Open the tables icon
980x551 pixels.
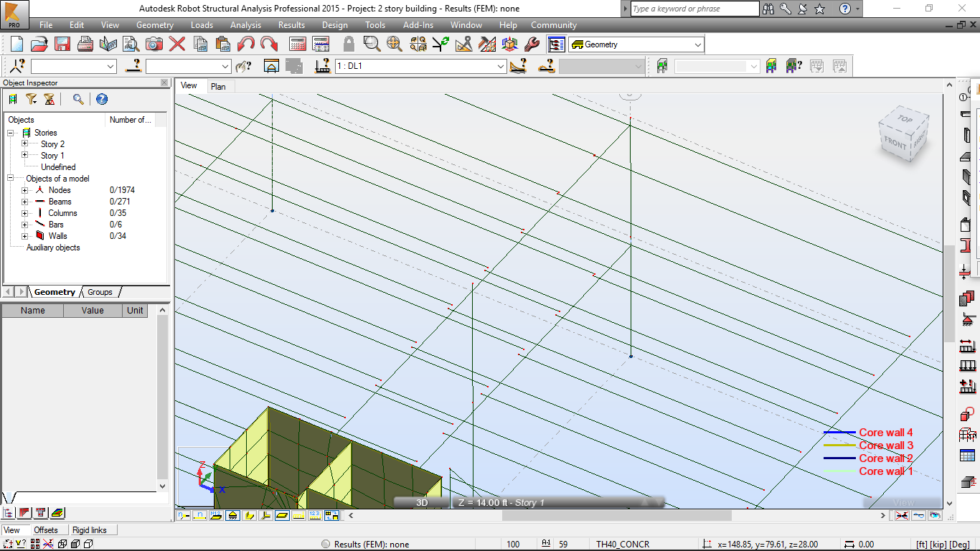pyautogui.click(x=321, y=44)
